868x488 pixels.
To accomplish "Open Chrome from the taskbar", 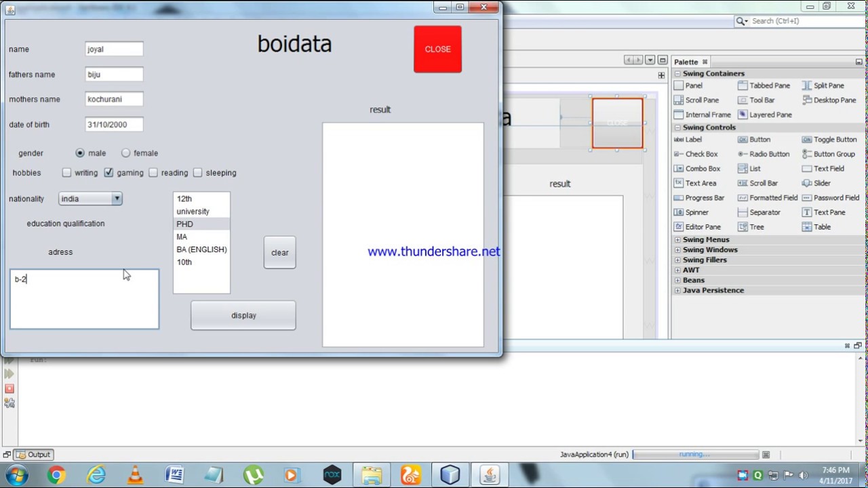I will [x=56, y=475].
